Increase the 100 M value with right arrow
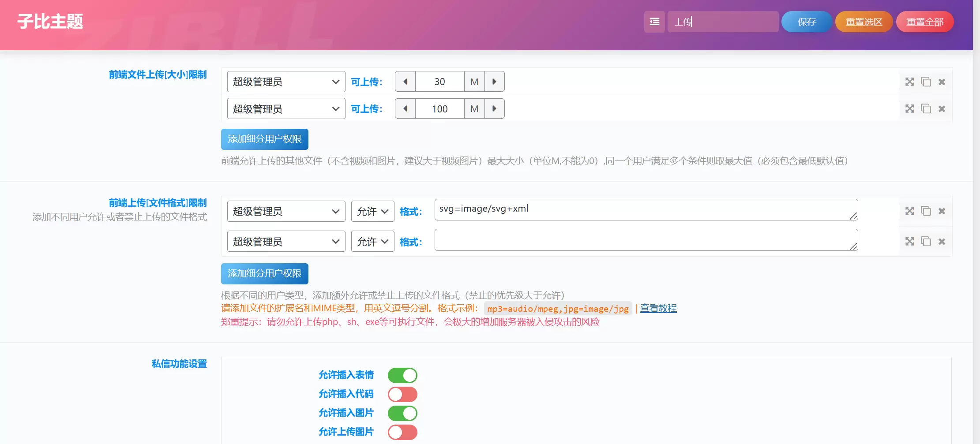 [x=494, y=108]
